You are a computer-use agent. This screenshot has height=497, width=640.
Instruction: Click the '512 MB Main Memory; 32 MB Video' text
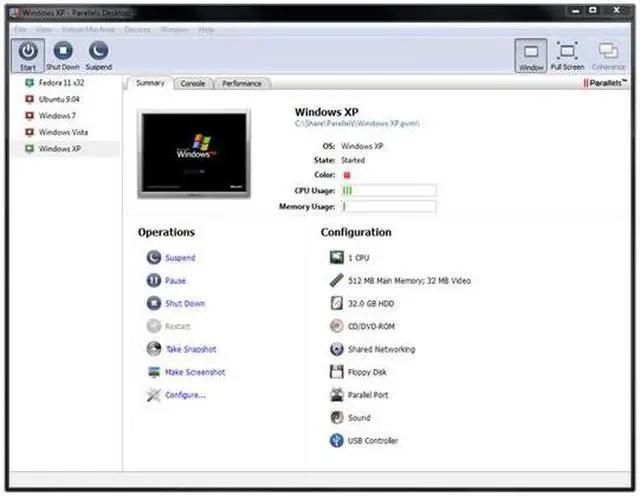(409, 281)
